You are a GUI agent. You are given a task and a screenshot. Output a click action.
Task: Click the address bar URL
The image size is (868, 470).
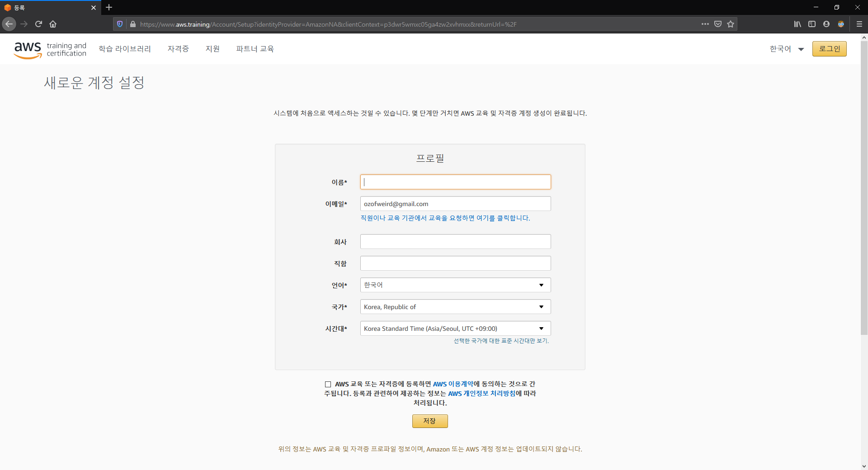pos(328,24)
